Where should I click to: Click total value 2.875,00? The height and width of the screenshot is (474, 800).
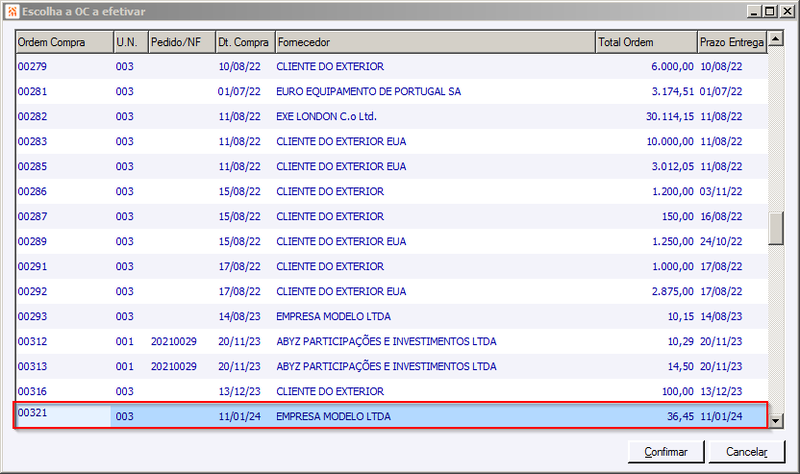[672, 291]
